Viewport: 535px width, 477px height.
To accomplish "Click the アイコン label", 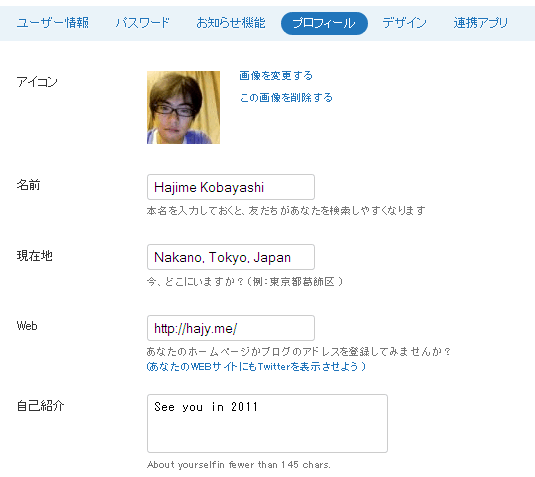I will [37, 82].
